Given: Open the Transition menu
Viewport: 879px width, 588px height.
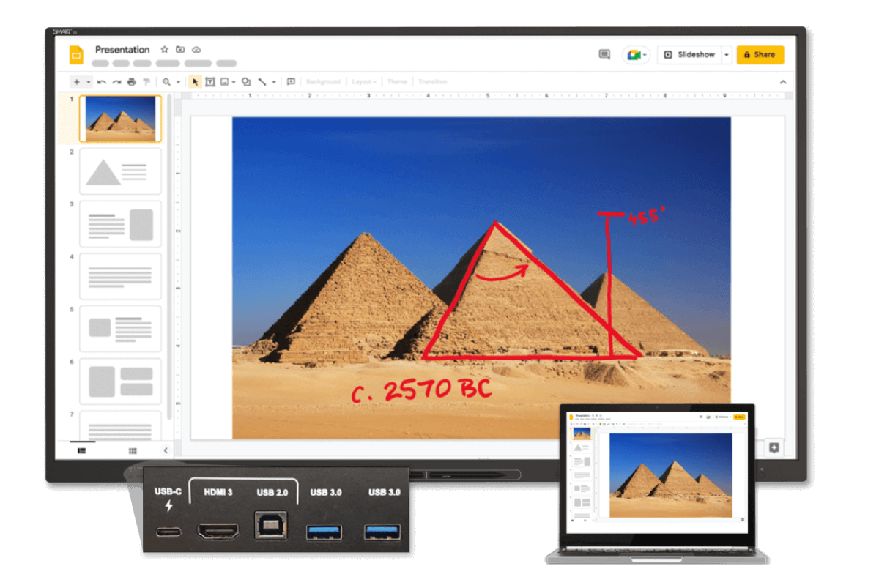Looking at the screenshot, I should [x=433, y=81].
